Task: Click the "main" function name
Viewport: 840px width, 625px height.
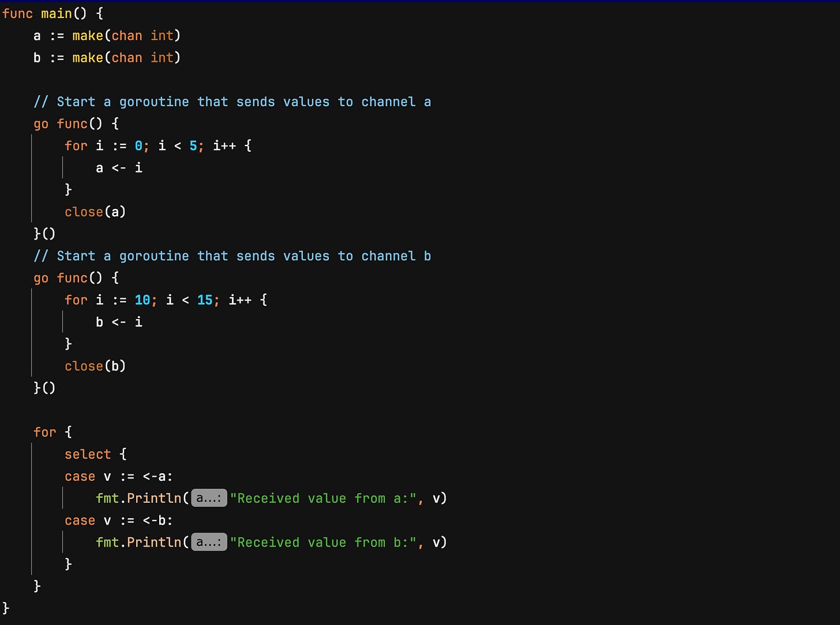Action: click(57, 13)
